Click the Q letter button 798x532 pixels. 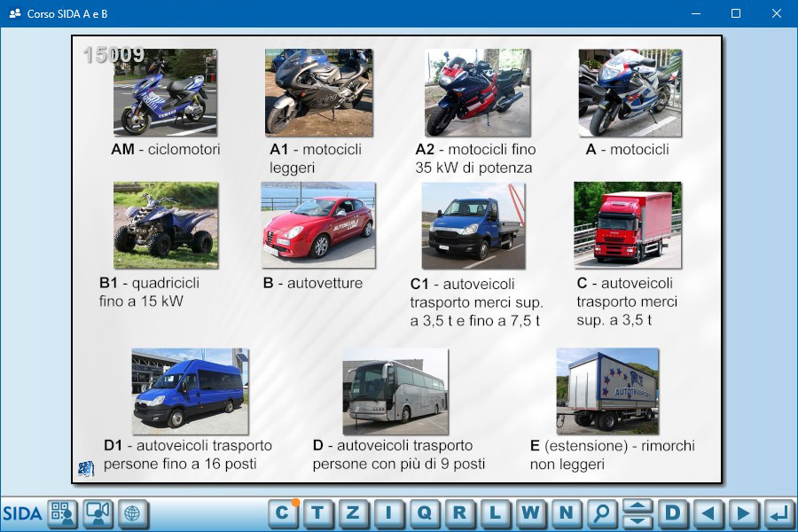424,512
